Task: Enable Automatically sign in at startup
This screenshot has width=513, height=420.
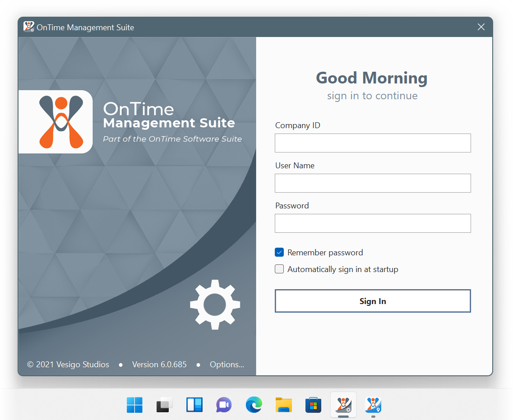Action: tap(279, 269)
